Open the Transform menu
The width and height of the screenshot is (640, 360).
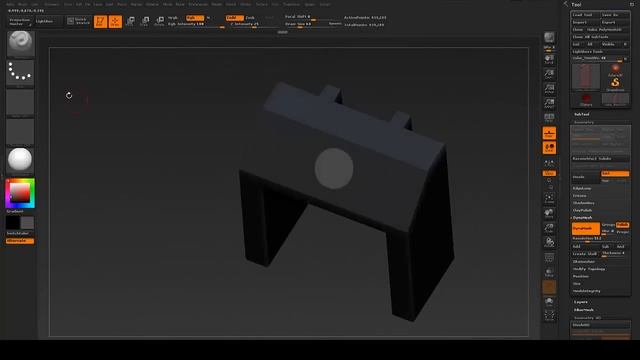point(291,4)
